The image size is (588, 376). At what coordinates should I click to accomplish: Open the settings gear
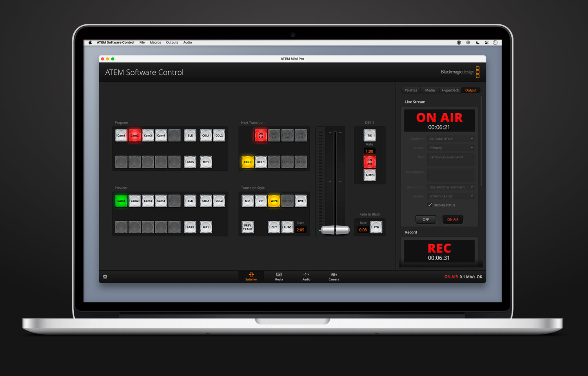click(x=105, y=277)
